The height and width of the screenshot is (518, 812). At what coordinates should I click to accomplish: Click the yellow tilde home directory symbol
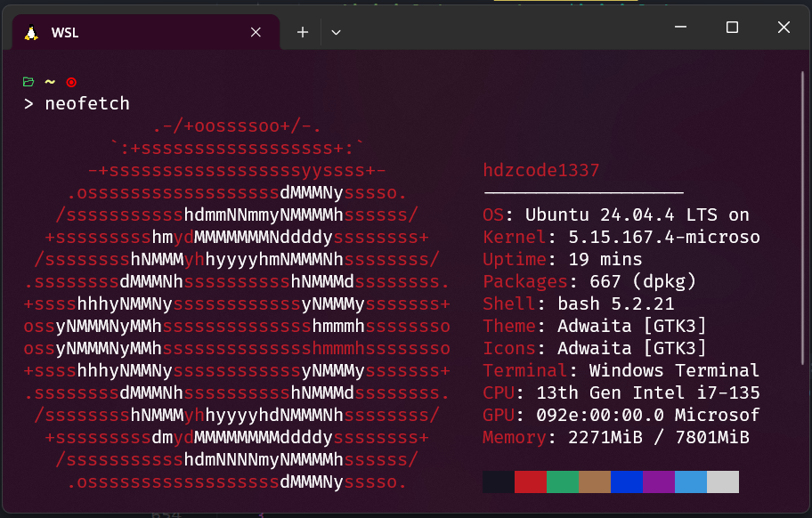pos(50,82)
